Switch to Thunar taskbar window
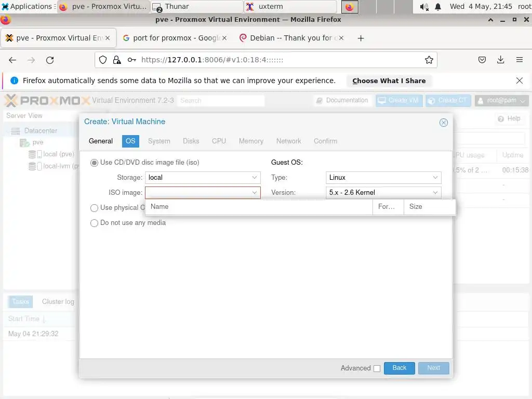This screenshot has width=532, height=399. click(x=196, y=6)
